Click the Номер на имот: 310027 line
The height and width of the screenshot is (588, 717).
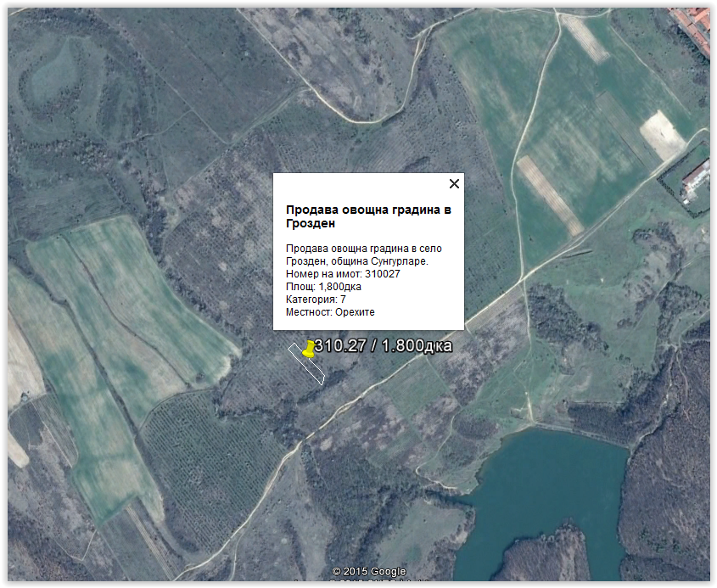(343, 274)
